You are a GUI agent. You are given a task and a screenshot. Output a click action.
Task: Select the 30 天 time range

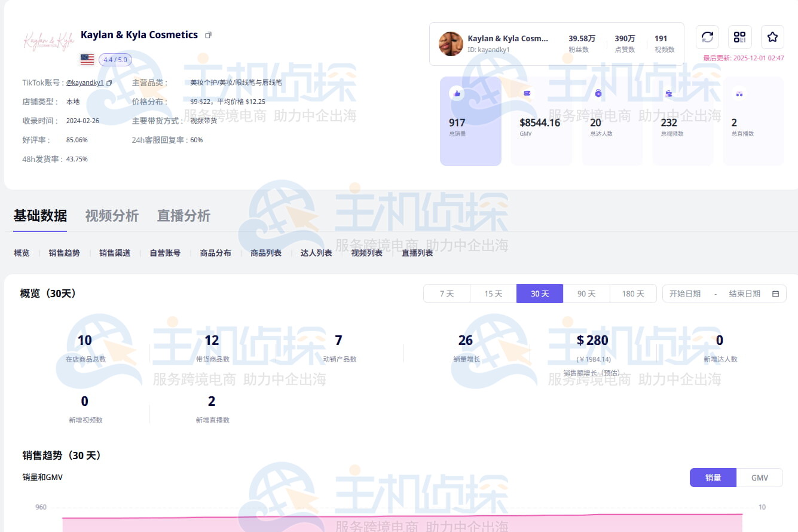539,293
